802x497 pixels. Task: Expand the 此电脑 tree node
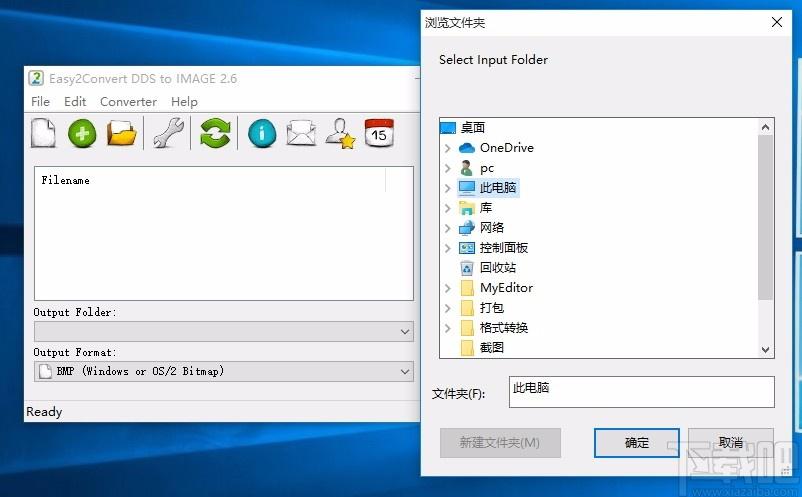[448, 188]
